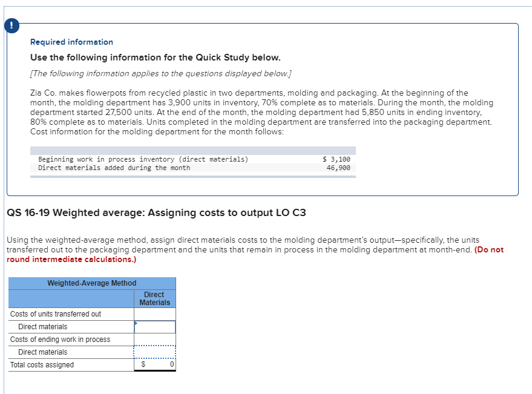Click the $ 3,100 beginning inventory value
Image resolution: width=532 pixels, height=394 pixels.
tap(337, 159)
